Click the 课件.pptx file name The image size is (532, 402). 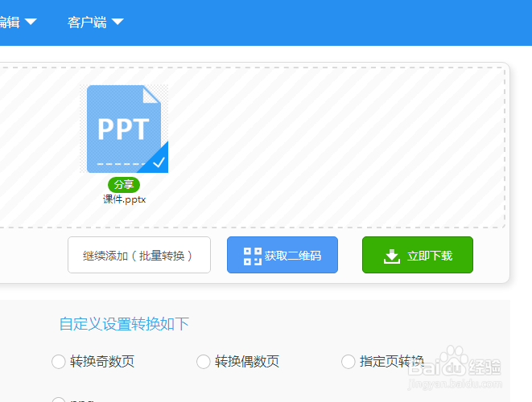click(124, 199)
